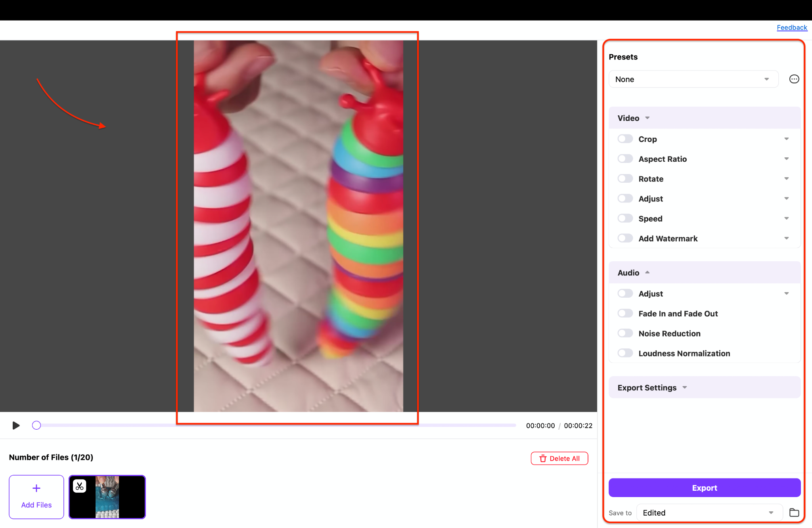
Task: Turn on Noise Reduction
Action: click(x=625, y=333)
